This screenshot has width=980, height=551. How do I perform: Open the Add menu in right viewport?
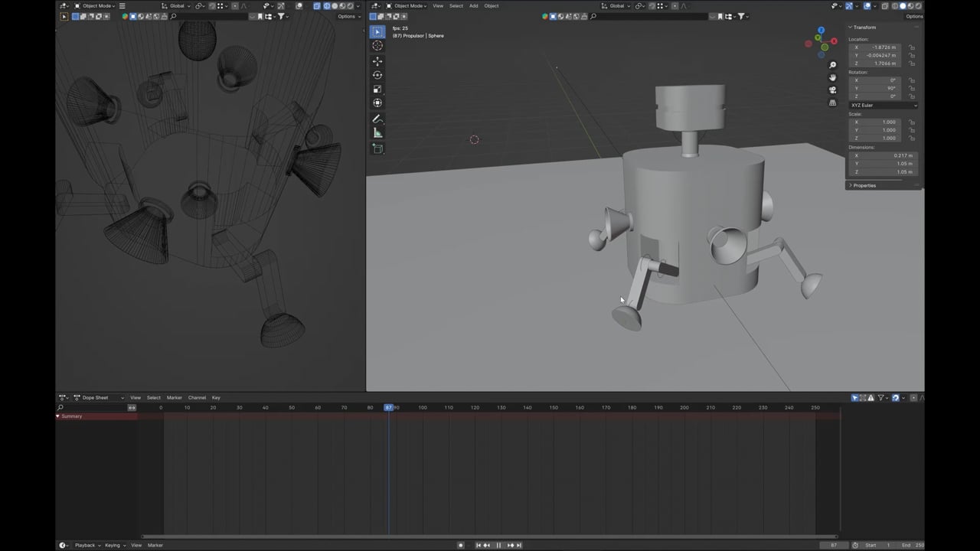tap(473, 6)
